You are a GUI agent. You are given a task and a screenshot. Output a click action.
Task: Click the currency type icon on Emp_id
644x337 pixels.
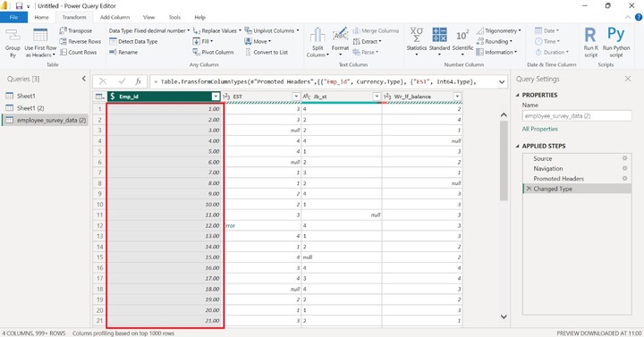click(x=113, y=97)
